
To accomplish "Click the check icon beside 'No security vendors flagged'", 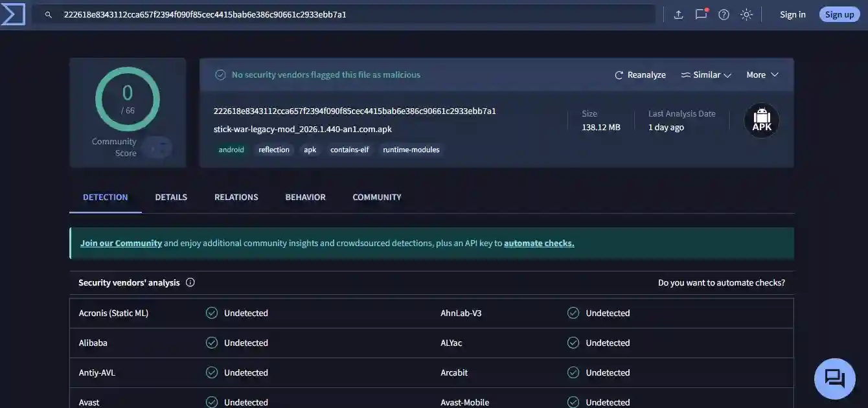I will click(x=221, y=75).
